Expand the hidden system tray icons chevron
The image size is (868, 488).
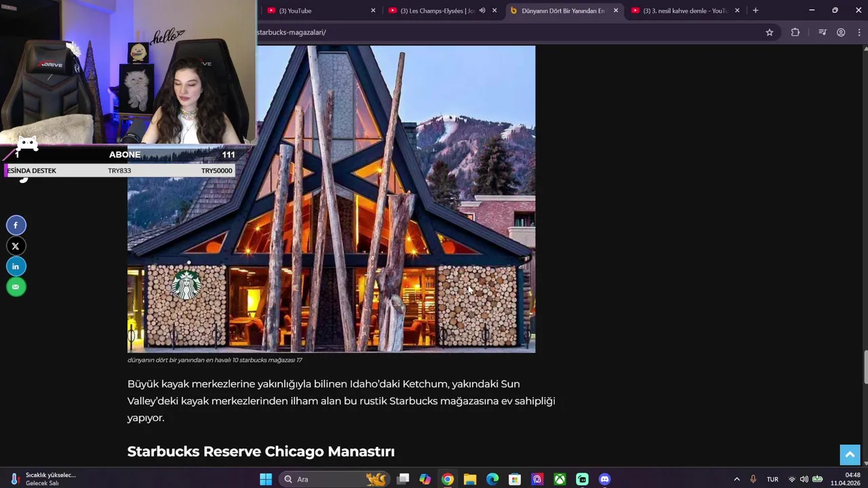tap(737, 479)
